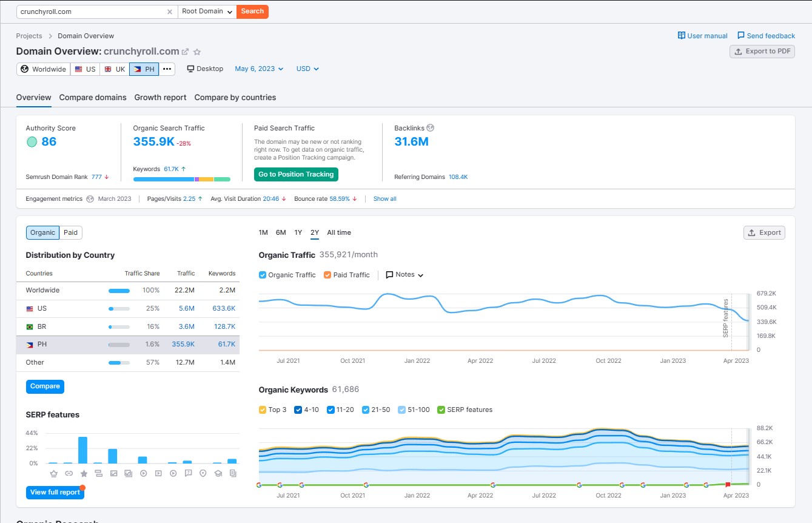Select the UK database button

(115, 69)
